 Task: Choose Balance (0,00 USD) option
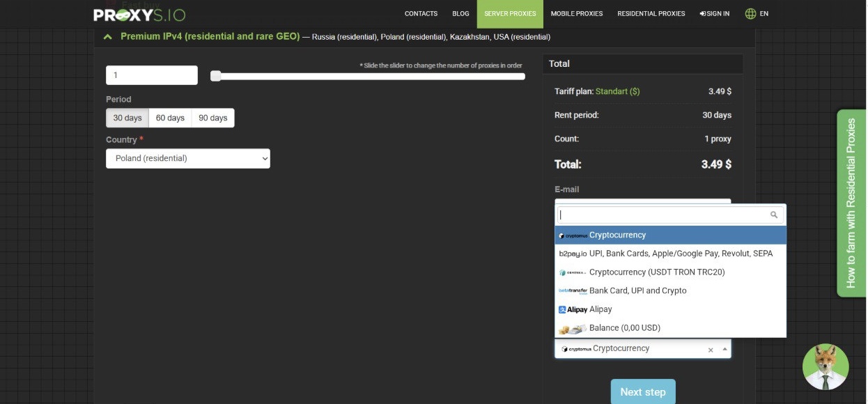pos(670,327)
